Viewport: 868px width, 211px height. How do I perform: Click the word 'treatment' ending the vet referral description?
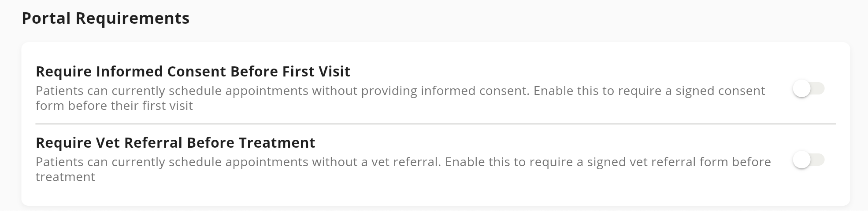pos(65,177)
